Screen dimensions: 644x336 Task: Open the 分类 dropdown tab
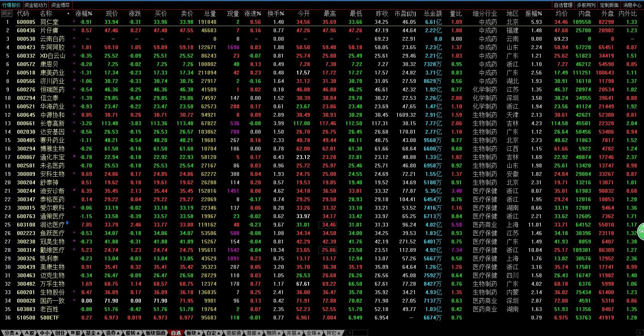coord(12,333)
